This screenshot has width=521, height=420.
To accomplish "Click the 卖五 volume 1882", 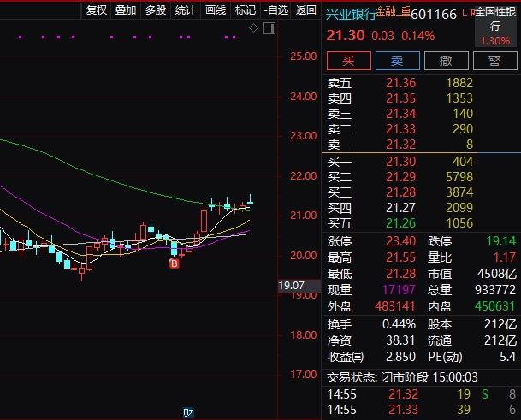I will [459, 83].
